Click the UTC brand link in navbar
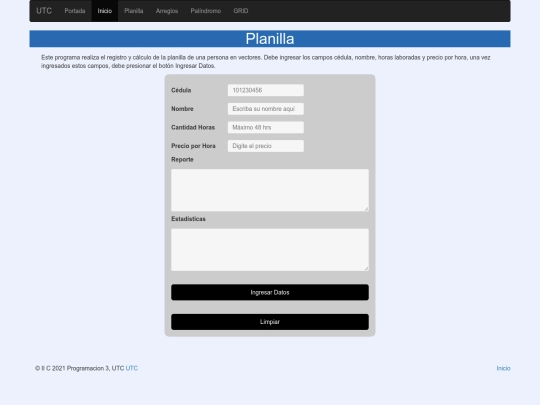 pyautogui.click(x=44, y=11)
